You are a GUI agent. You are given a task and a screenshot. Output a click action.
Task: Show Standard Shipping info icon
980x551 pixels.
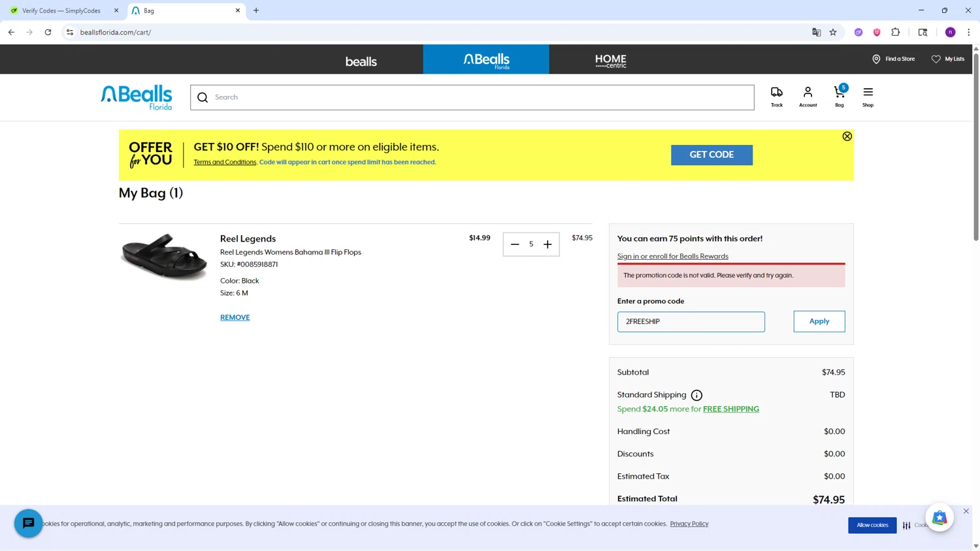pos(696,395)
